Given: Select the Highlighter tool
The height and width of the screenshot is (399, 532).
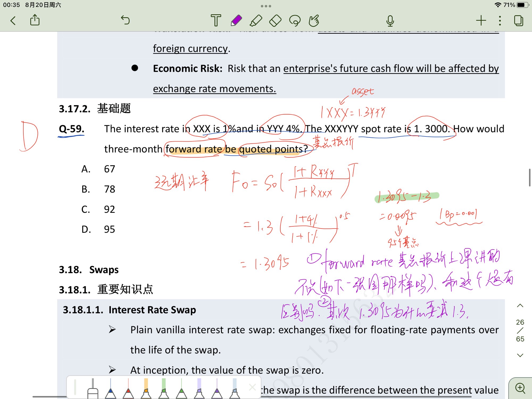Looking at the screenshot, I should 256,20.
